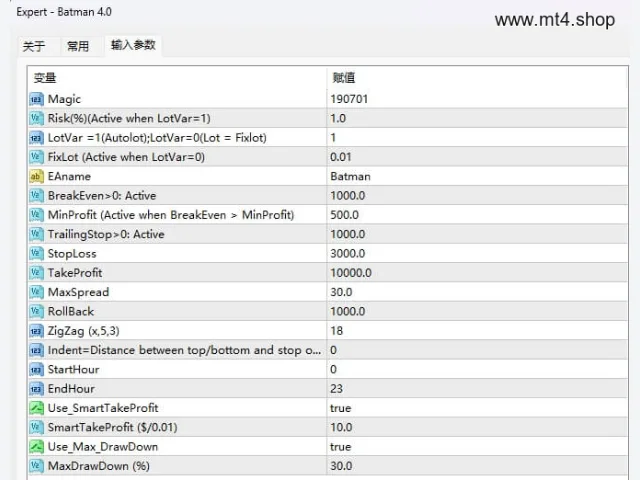Click 'MaxDrawDown (%)' variable name
This screenshot has width=640, height=480.
click(x=98, y=466)
